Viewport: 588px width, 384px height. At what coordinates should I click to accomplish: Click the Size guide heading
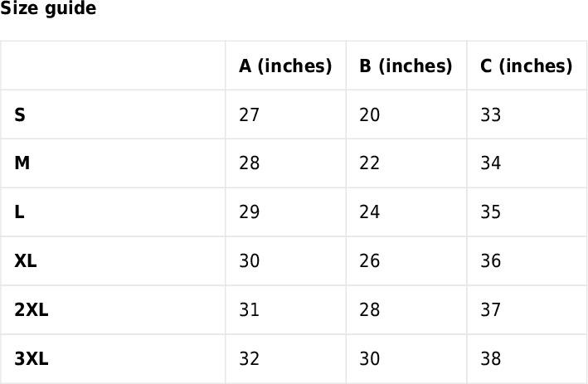(48, 8)
